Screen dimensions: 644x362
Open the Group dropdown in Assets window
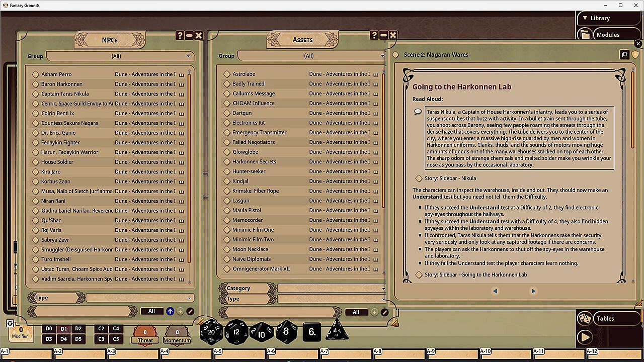point(312,56)
